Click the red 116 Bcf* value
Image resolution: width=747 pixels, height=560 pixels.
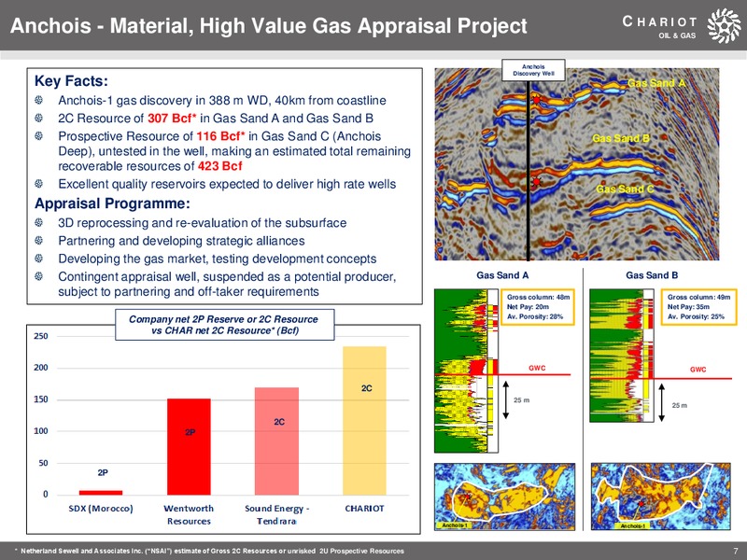[x=221, y=136]
